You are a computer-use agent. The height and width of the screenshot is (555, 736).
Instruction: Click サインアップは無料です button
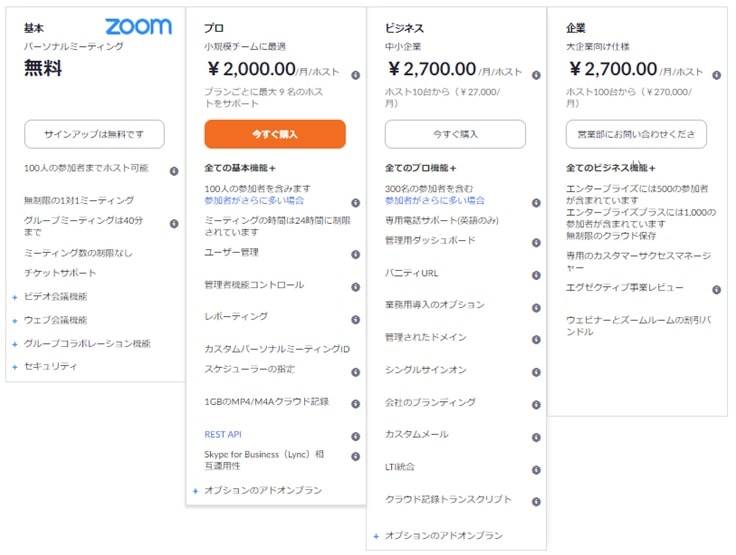[94, 134]
